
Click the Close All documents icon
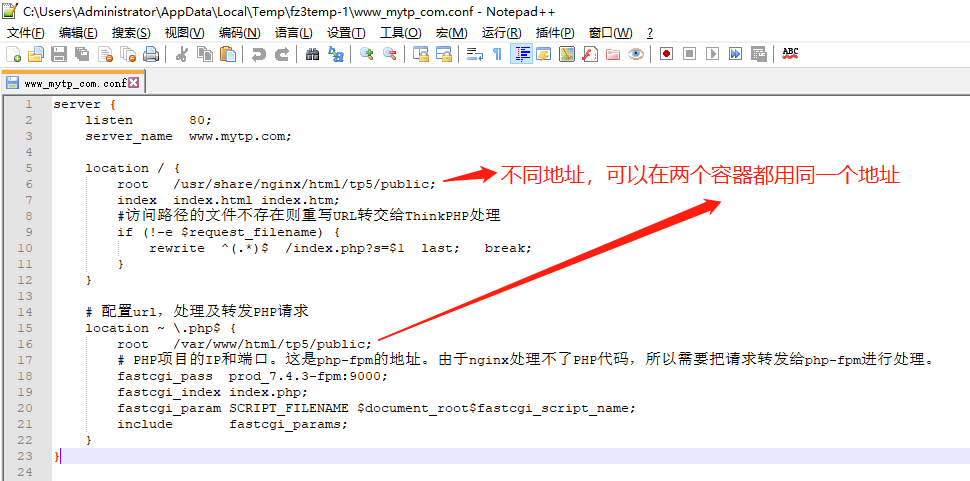point(128,54)
